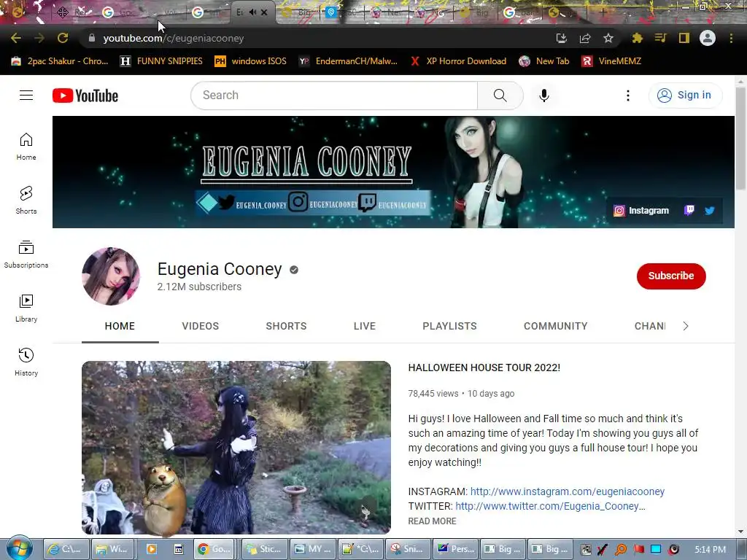Open the Chrome profile avatar
The width and height of the screenshot is (747, 560).
tap(708, 38)
